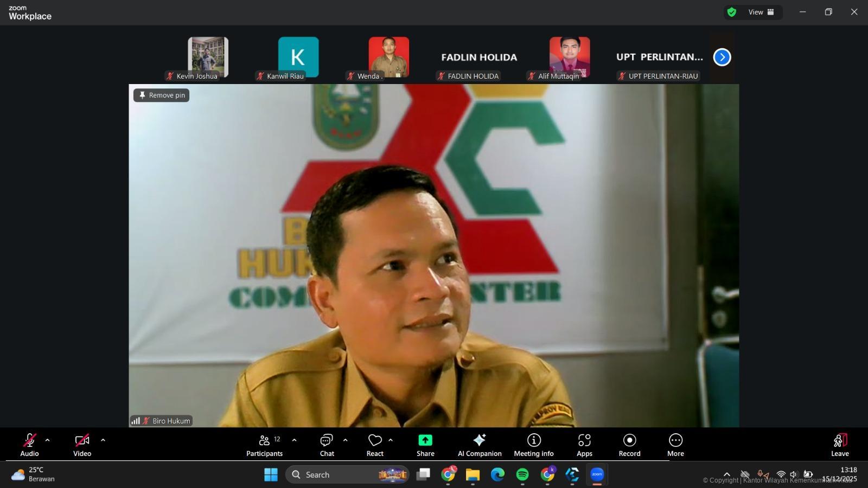Image resolution: width=868 pixels, height=488 pixels.
Task: Open the More options menu
Action: [x=675, y=445]
